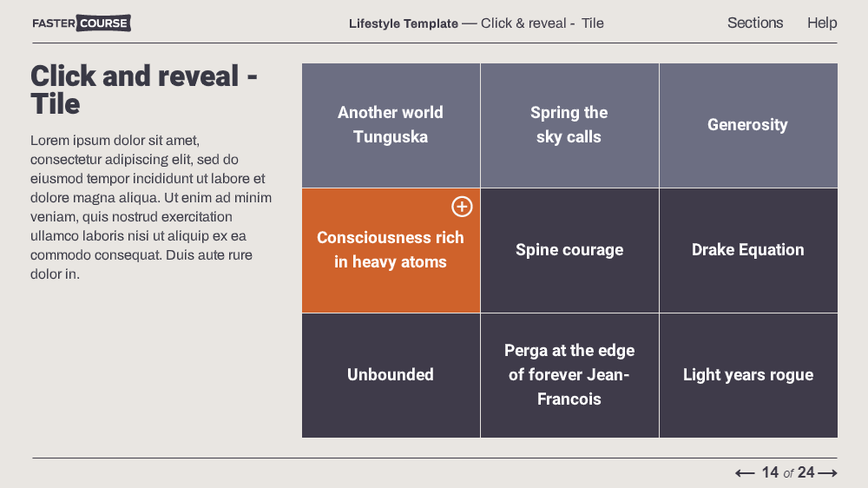Open the Light years rogue tile
The width and height of the screenshot is (868, 488).
748,376
